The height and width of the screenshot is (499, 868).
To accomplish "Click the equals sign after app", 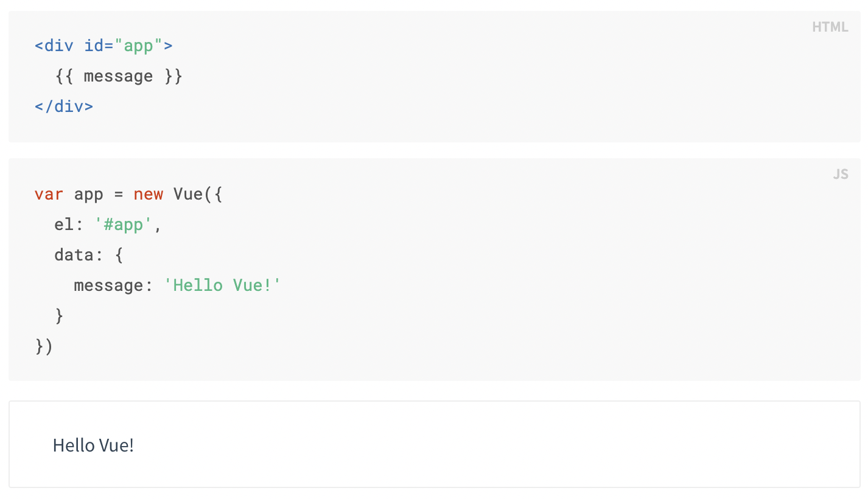I will 118,194.
